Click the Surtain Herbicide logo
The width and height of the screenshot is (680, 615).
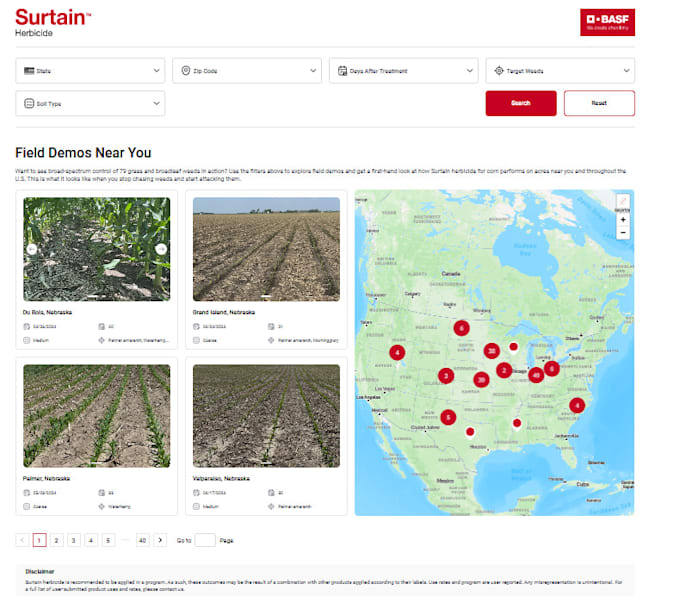coord(53,23)
